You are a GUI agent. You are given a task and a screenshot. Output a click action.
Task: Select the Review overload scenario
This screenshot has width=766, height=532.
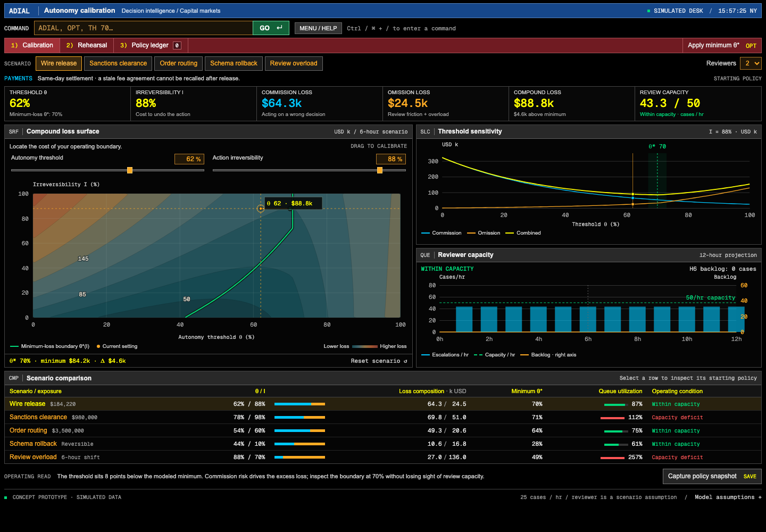pyautogui.click(x=294, y=63)
